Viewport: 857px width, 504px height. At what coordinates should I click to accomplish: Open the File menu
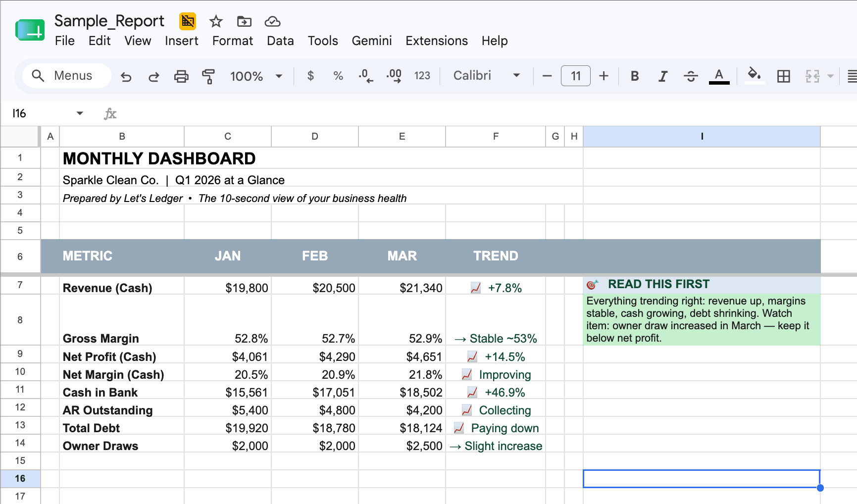(x=64, y=41)
